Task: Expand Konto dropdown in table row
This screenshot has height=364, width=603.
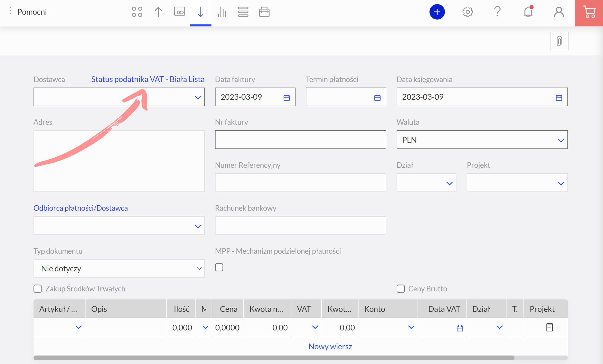Action: [411, 327]
